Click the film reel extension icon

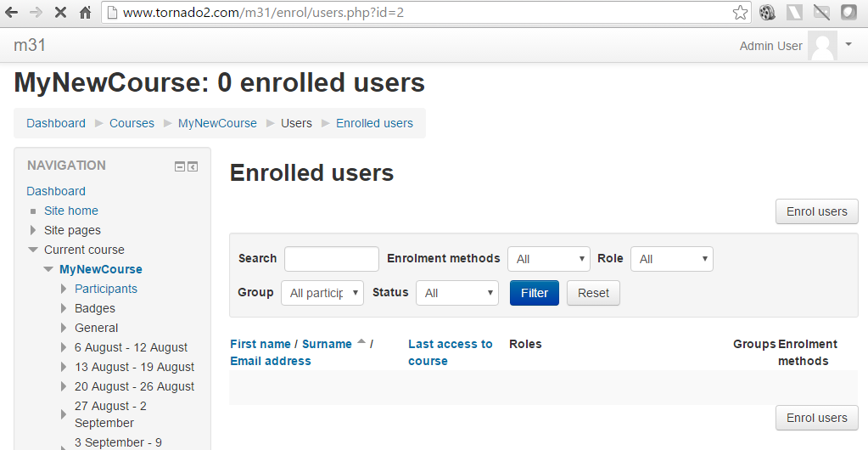767,12
